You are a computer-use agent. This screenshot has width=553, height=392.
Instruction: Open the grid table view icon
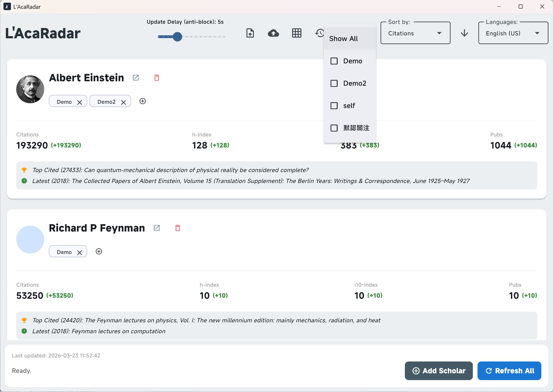[297, 33]
